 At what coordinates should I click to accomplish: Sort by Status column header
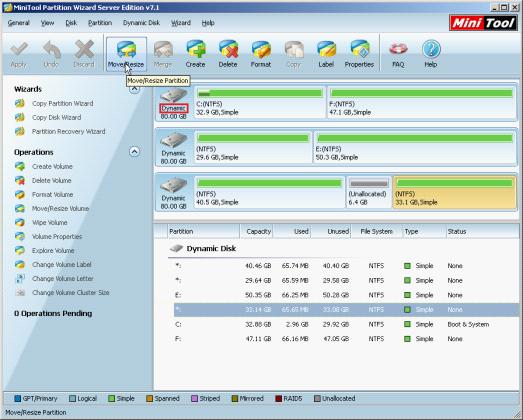coord(482,231)
